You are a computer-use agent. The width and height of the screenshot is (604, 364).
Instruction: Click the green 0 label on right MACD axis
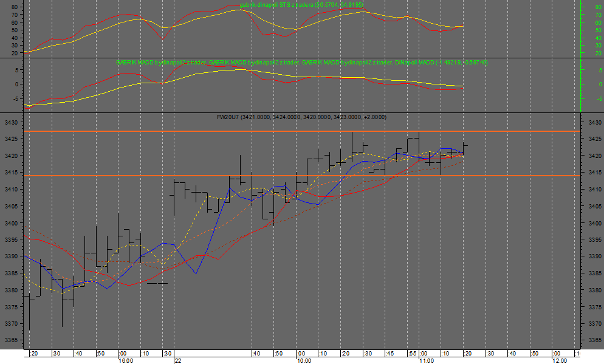pos(600,84)
